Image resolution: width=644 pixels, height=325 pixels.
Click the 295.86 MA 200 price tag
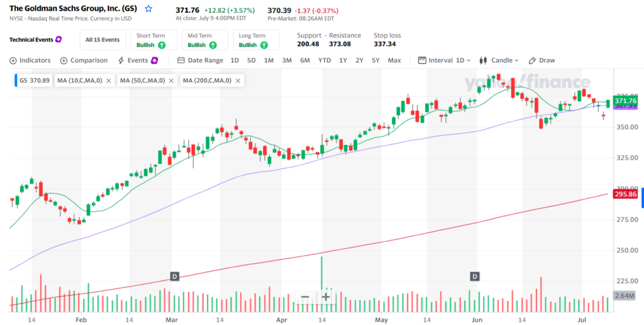[625, 194]
